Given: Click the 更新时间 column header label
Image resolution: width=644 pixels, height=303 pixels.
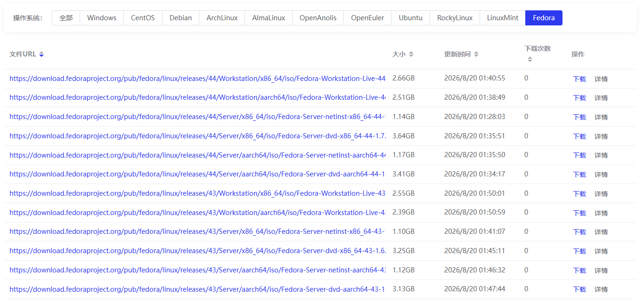Looking at the screenshot, I should (457, 54).
